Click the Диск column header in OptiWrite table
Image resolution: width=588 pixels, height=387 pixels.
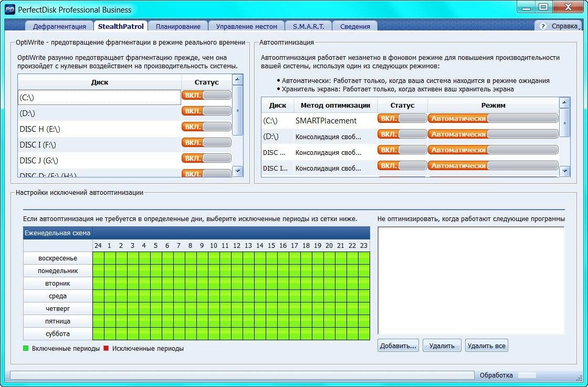pyautogui.click(x=99, y=82)
